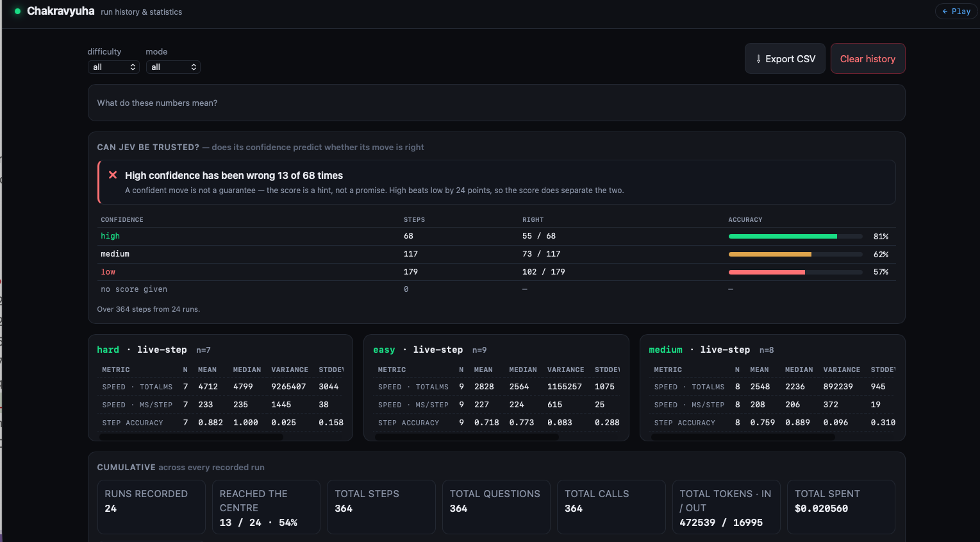This screenshot has width=980, height=542.
Task: Open the mode dropdown
Action: click(173, 67)
